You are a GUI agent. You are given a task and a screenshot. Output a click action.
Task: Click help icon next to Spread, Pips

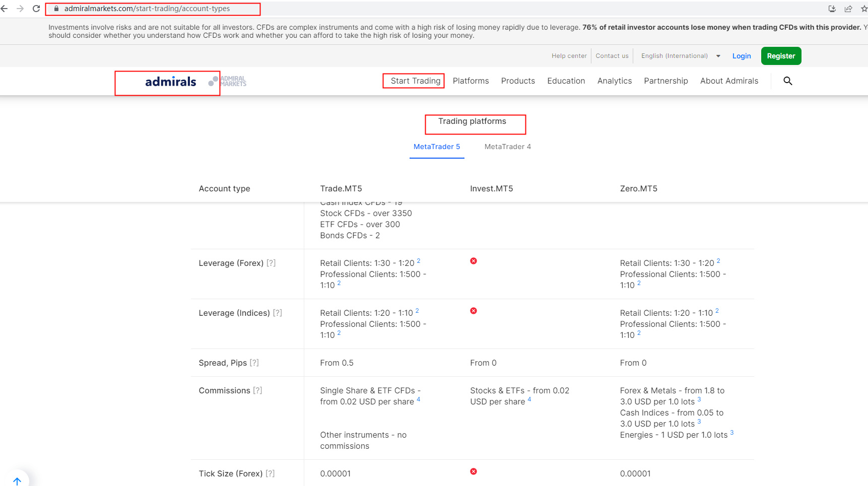pos(254,363)
